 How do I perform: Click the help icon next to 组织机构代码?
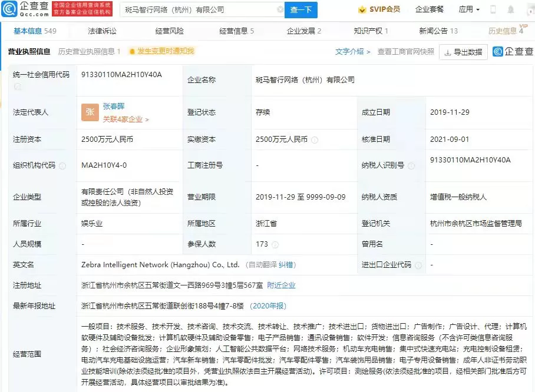pos(62,166)
